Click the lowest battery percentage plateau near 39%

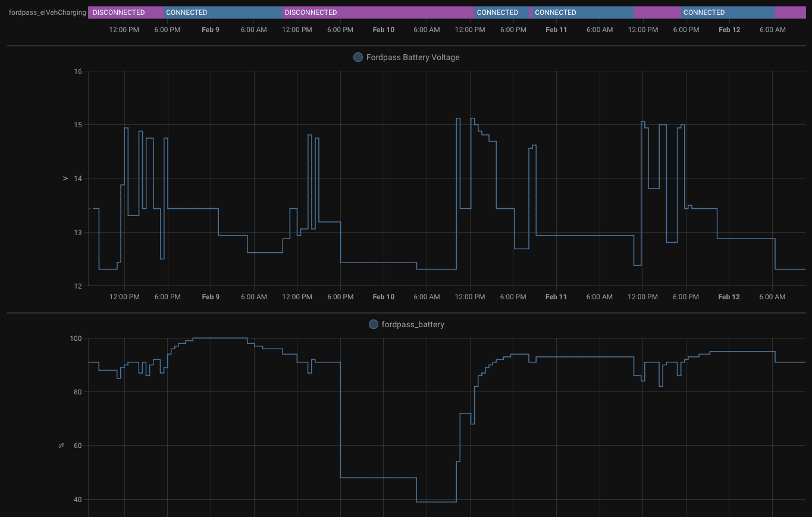pyautogui.click(x=436, y=502)
